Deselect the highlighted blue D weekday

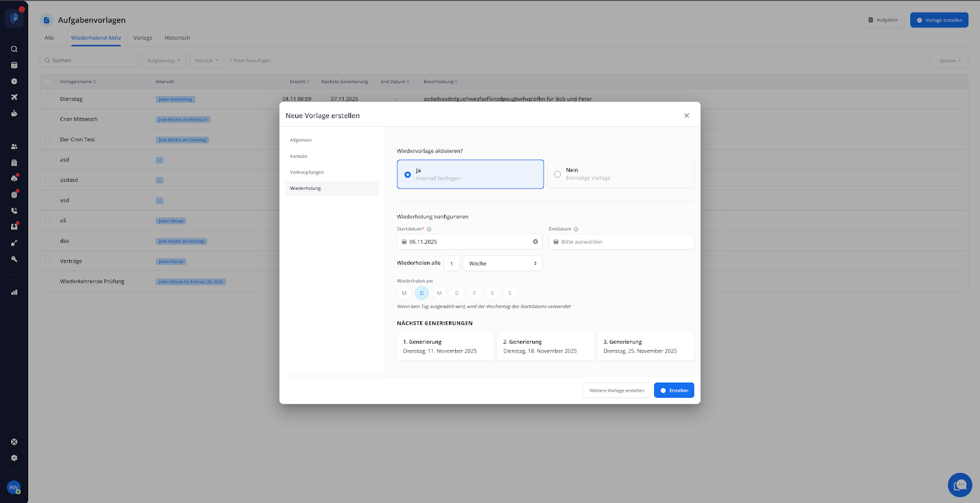click(421, 293)
